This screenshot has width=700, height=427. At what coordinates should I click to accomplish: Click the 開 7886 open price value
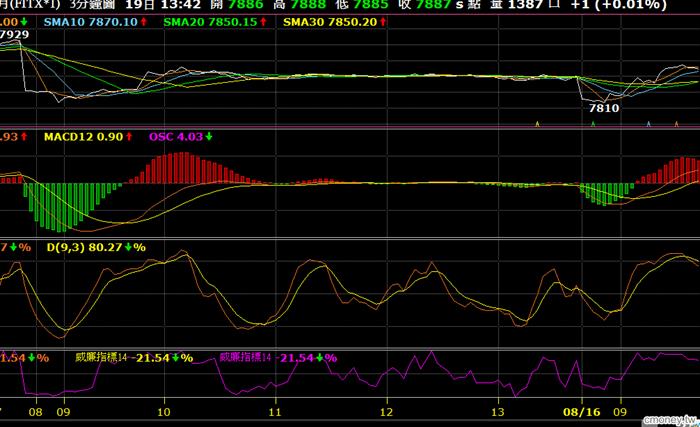(238, 5)
